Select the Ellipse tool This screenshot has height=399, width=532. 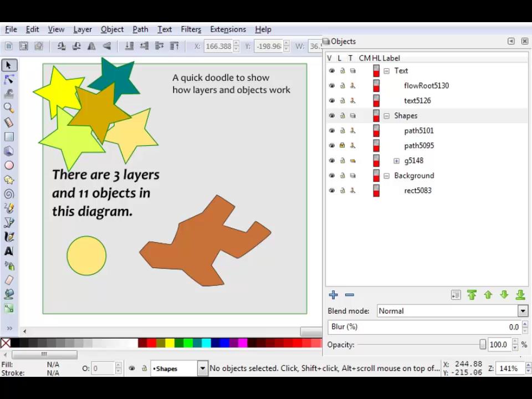pyautogui.click(x=8, y=165)
